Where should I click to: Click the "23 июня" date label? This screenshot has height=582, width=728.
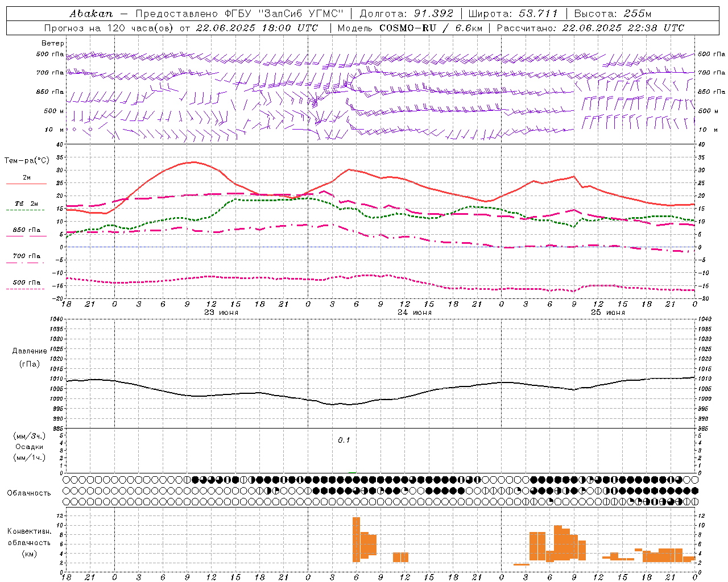221,313
